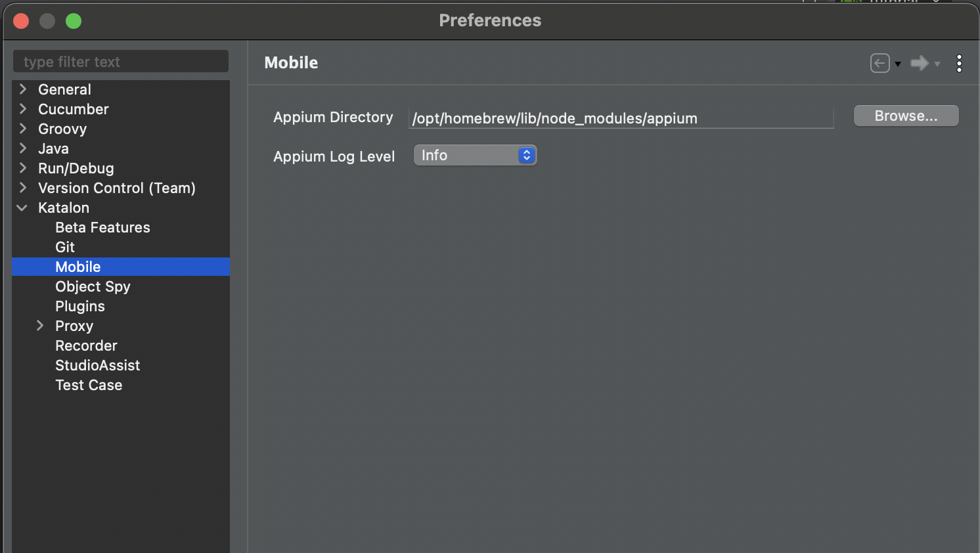Click the Appium Directory path field
Image resolution: width=980 pixels, height=553 pixels.
(620, 118)
